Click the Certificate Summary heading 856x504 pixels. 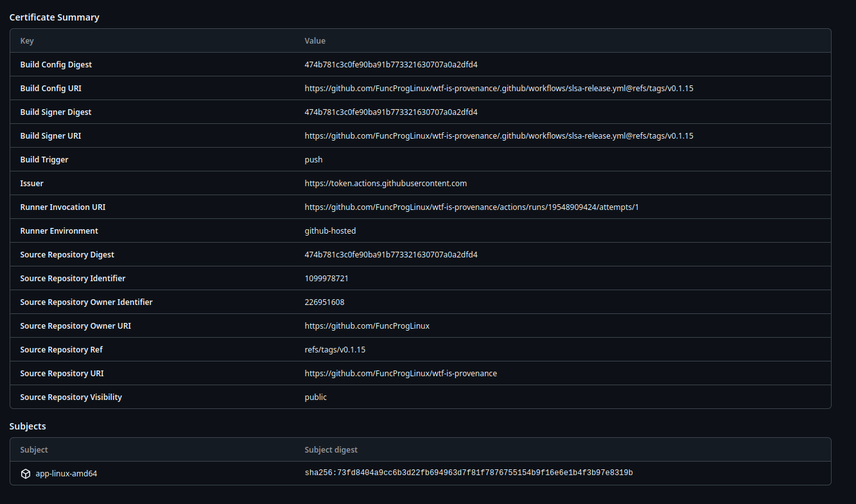tap(54, 17)
